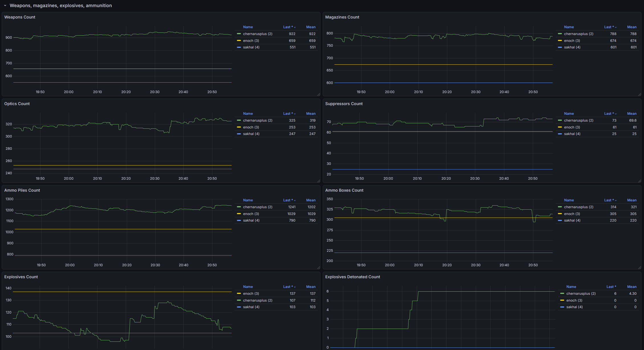The image size is (644, 350).
Task: Sort Ammo Piles Count legend by Name
Action: pos(248,200)
